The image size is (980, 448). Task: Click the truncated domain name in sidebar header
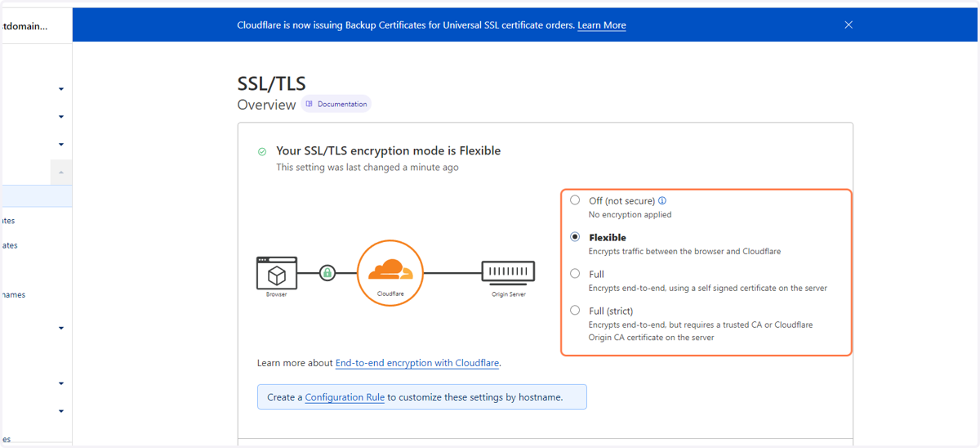(24, 26)
